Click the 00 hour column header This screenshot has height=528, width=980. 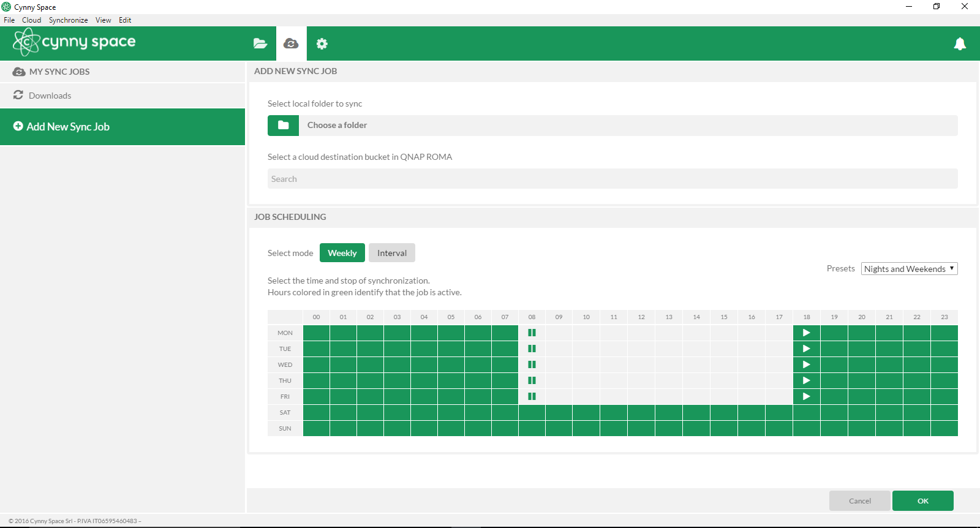(x=316, y=317)
